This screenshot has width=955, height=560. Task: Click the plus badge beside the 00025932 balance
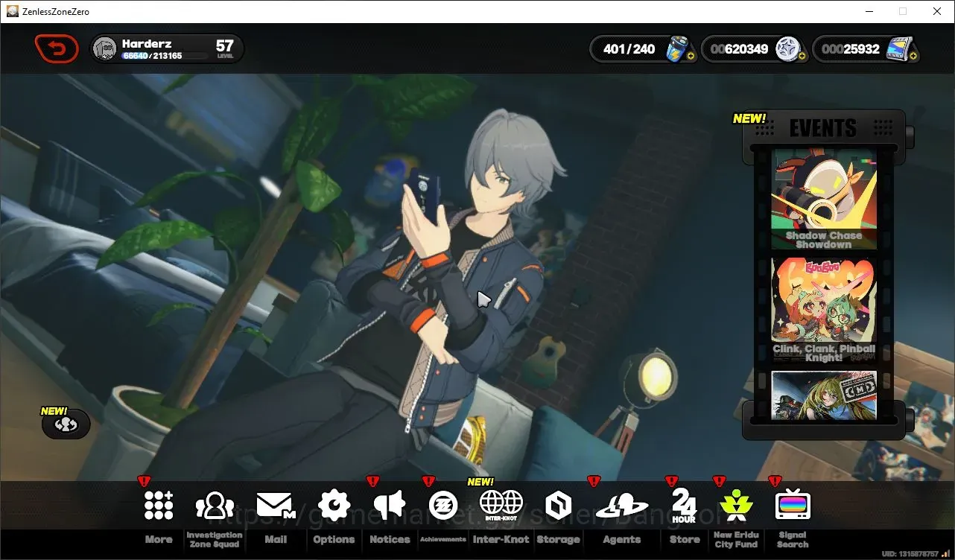pos(913,57)
